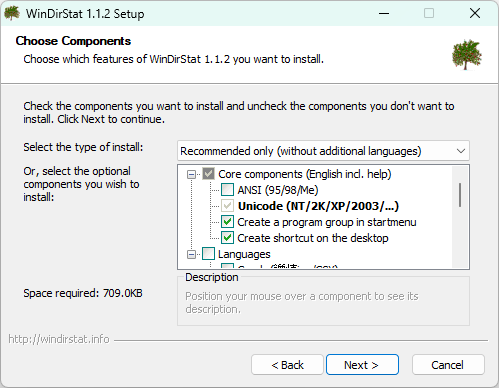This screenshot has height=388, width=499.
Task: Click the WinDirStat tree logo in header
Action: coord(467,55)
